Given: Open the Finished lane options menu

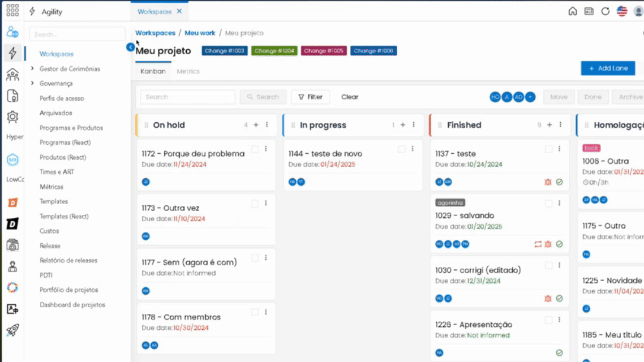Looking at the screenshot, I should [561, 125].
